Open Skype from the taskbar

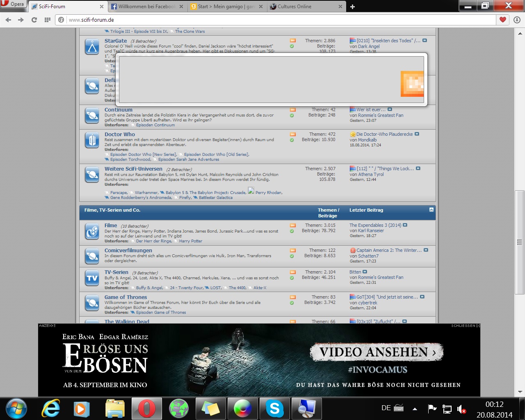274,409
